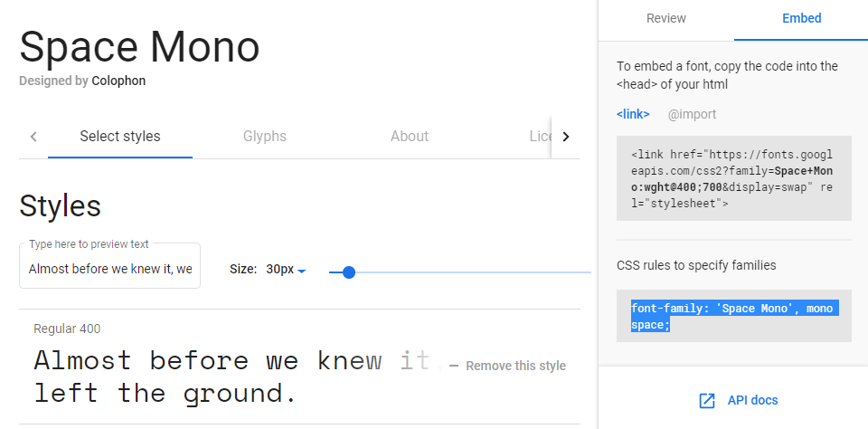
Task: Click the minus icon beside Remove this style
Action: (x=454, y=366)
